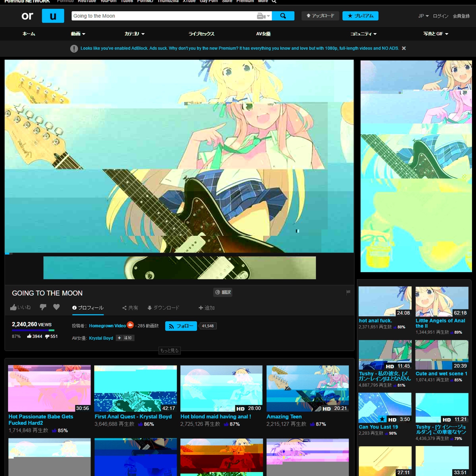Expand the もっと見る show-more button

(x=170, y=350)
